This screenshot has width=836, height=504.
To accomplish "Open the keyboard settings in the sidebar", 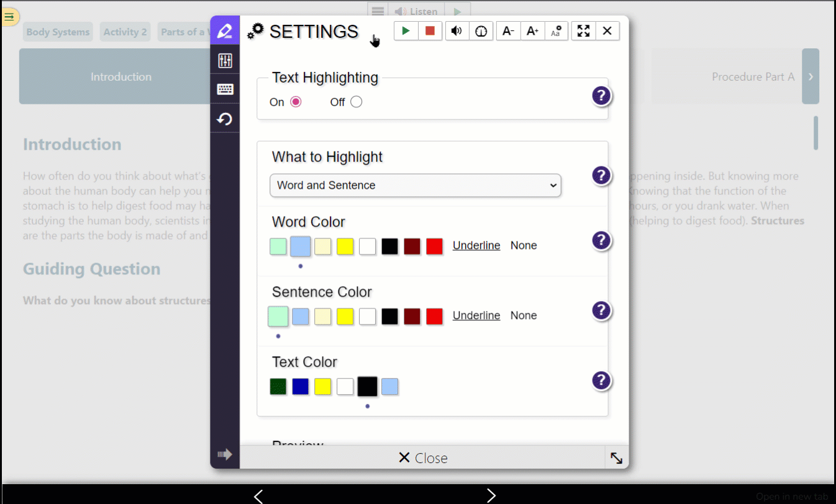I will pos(225,89).
